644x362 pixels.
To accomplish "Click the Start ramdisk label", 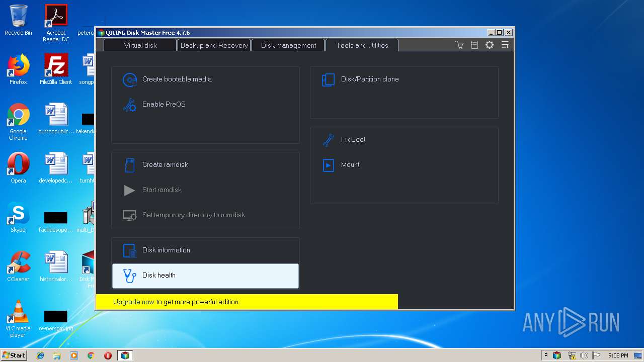I will click(162, 190).
